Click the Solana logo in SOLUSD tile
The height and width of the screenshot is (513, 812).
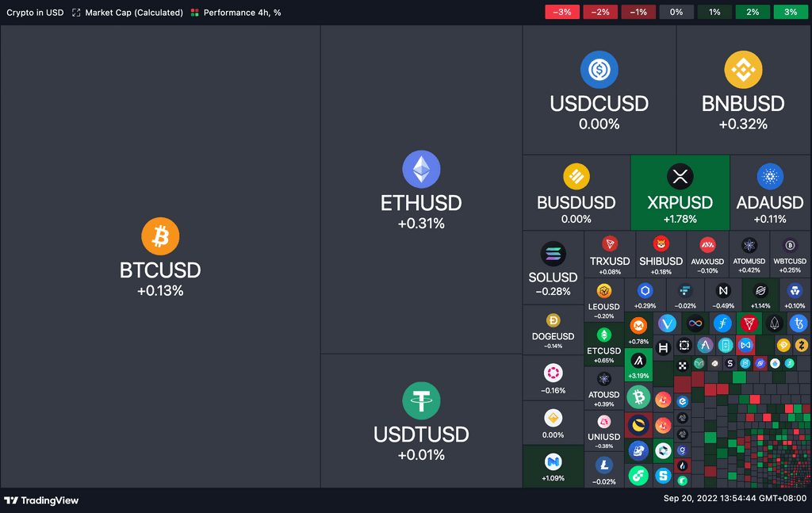pyautogui.click(x=553, y=255)
